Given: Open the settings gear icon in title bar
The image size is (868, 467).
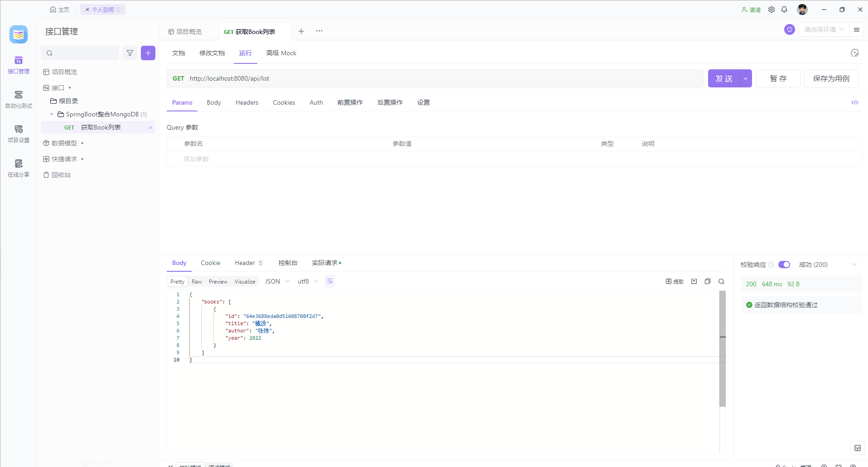Looking at the screenshot, I should [x=772, y=10].
